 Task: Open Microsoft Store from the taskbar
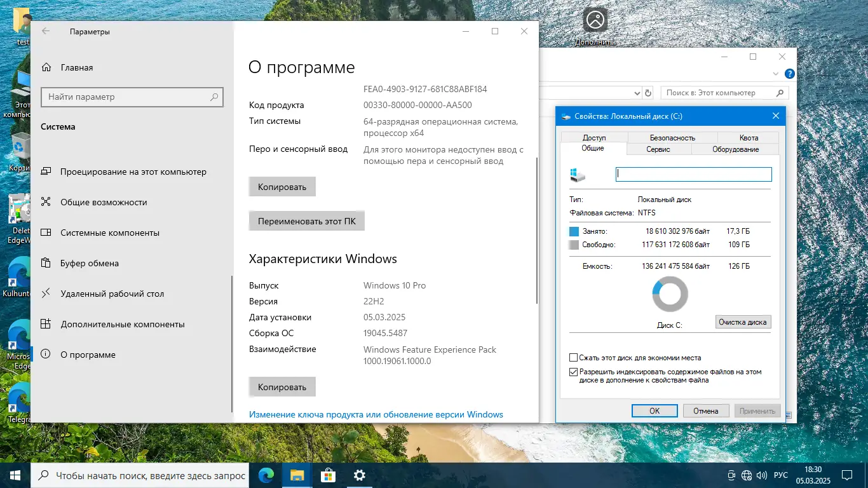tap(328, 475)
